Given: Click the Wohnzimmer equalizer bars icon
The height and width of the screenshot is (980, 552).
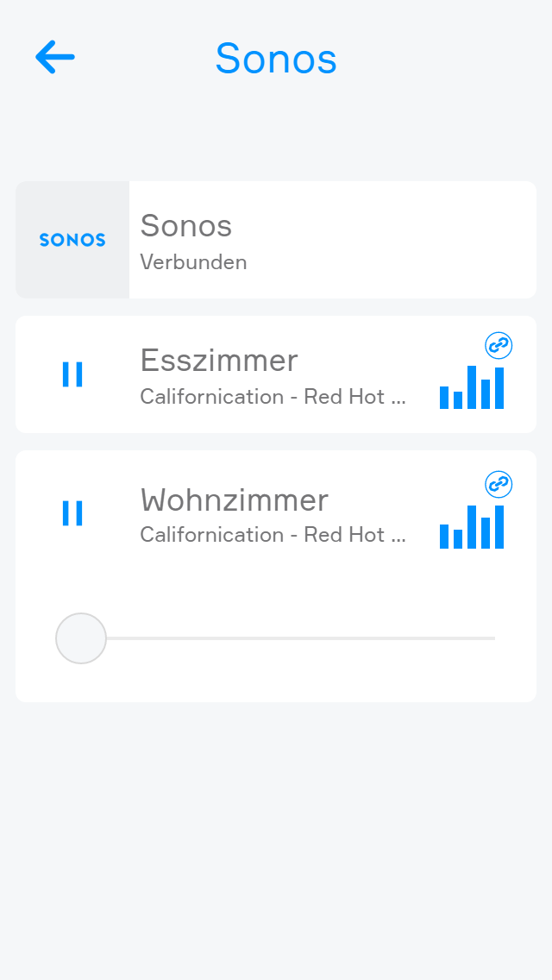Looking at the screenshot, I should point(471,527).
